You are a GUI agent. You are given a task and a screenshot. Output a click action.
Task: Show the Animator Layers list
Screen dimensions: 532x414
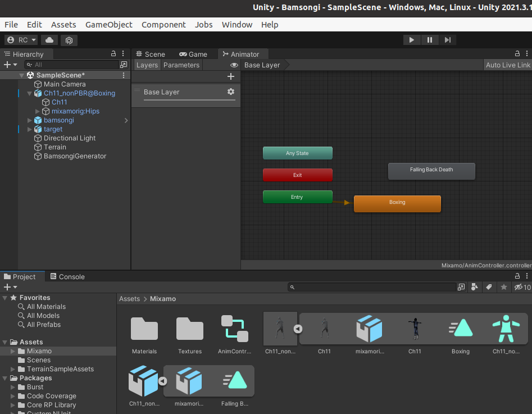pos(147,65)
